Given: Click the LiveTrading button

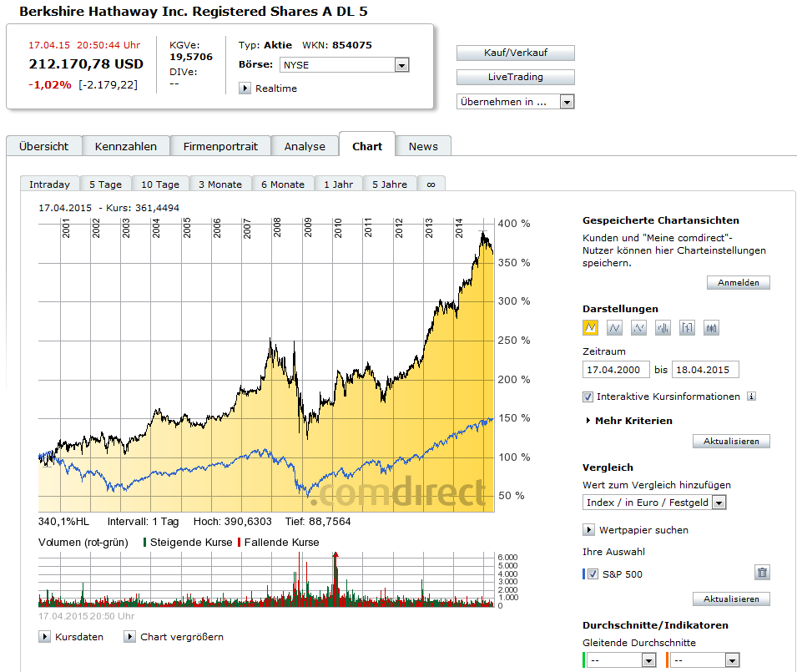Looking at the screenshot, I should [516, 77].
